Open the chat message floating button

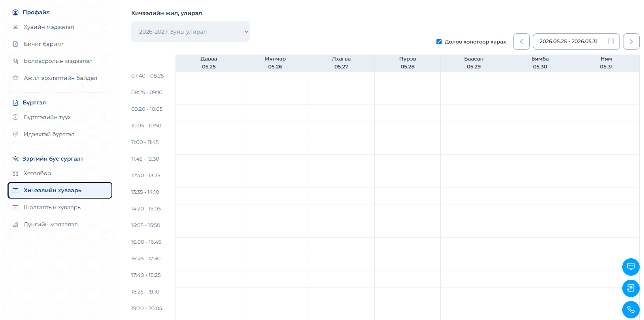point(631,267)
